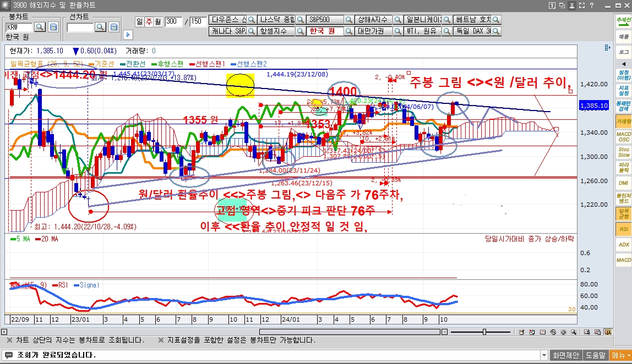Image resolution: width=632 pixels, height=364 pixels.
Task: Open the RSI indicator from the right sidebar
Action: pos(624,229)
